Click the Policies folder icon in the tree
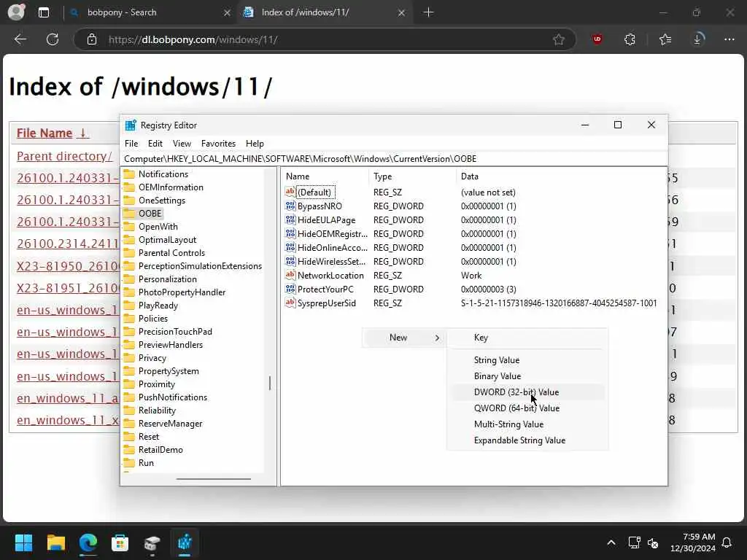Screen dimensions: 747x560 129,318
